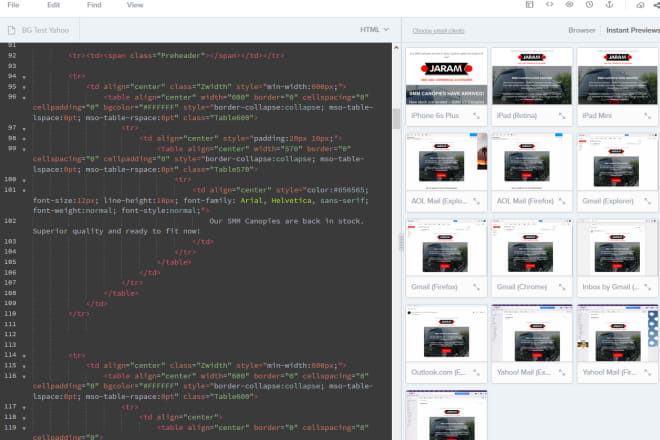Open the View menu
The image size is (660, 440).
click(135, 5)
